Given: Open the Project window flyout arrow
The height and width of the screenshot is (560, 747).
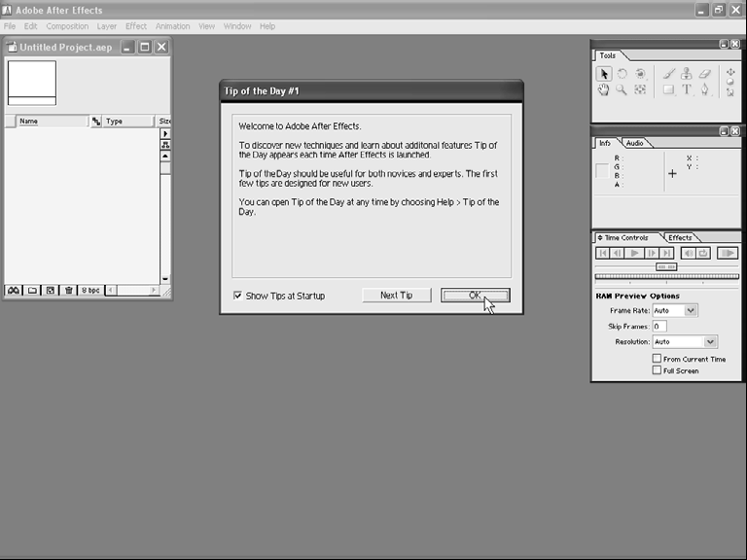Looking at the screenshot, I should coord(164,133).
